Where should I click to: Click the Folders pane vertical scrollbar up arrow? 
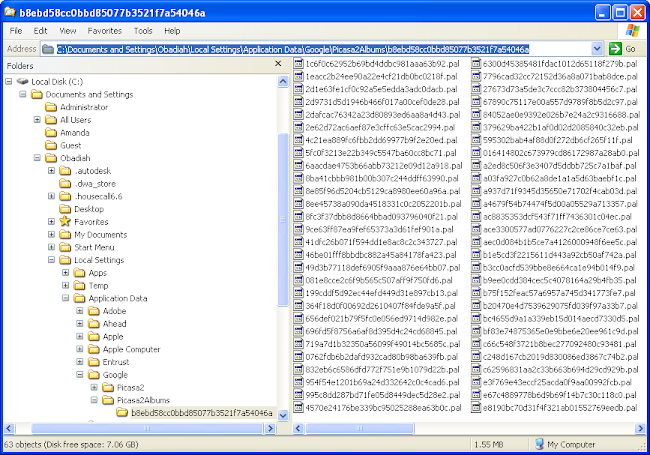pyautogui.click(x=283, y=81)
